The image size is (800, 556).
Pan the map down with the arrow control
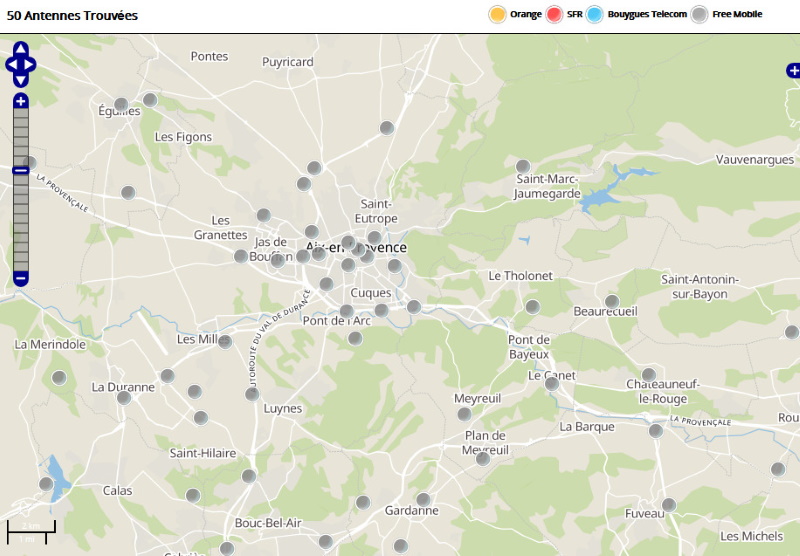pyautogui.click(x=21, y=80)
